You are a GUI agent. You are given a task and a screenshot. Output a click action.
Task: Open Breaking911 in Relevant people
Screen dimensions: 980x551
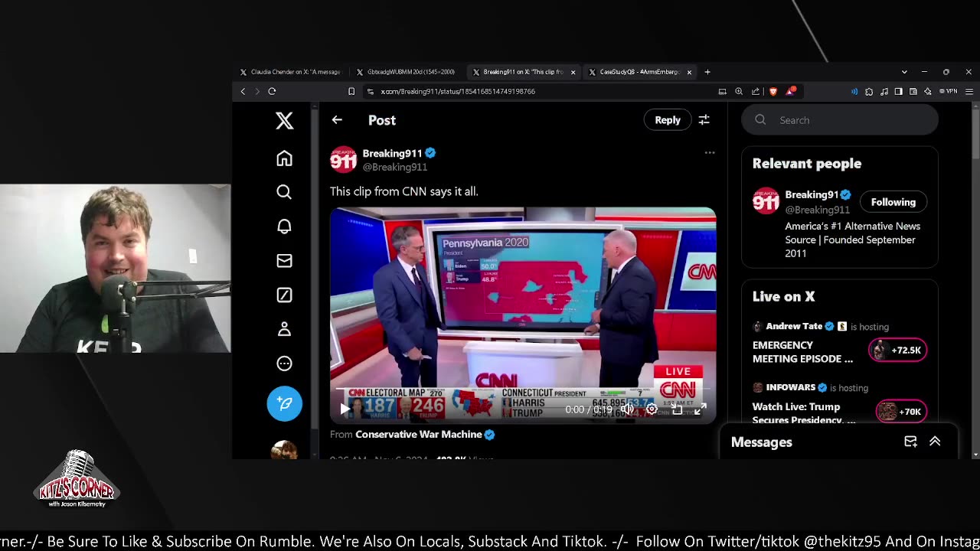click(x=812, y=194)
